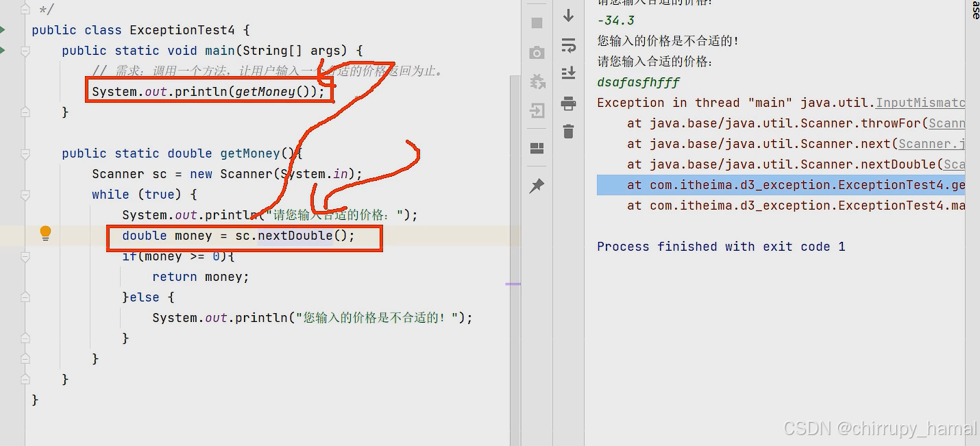Collapse the main method fold marker
980x446 pixels.
click(x=25, y=51)
